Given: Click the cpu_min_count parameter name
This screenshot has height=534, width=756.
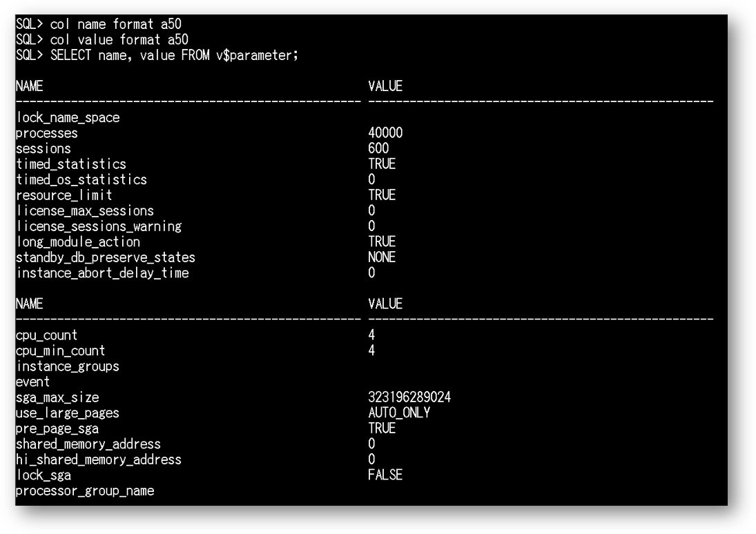Looking at the screenshot, I should tap(60, 350).
